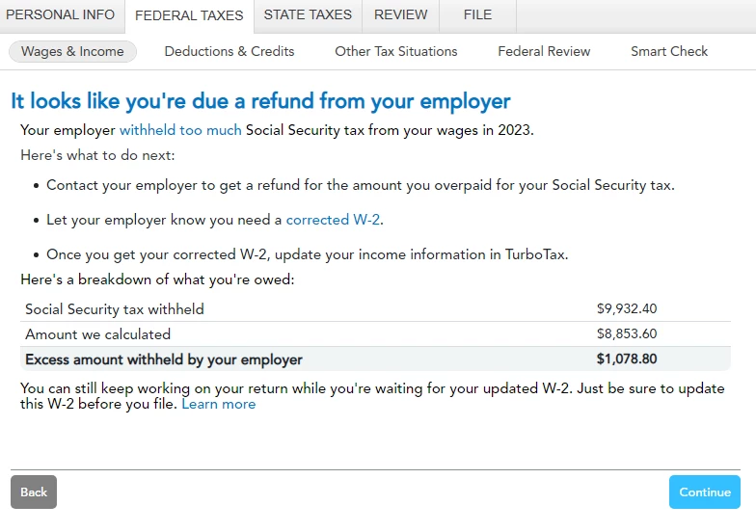Go to Other Tax Situations
The image size is (756, 532).
[395, 52]
